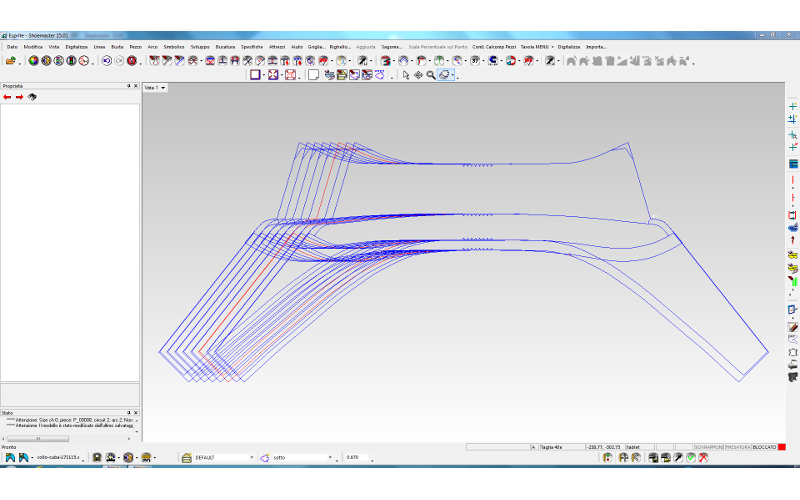The height and width of the screenshot is (500, 800).
Task: Toggle the BLOCCATO status indicator
Action: click(764, 446)
